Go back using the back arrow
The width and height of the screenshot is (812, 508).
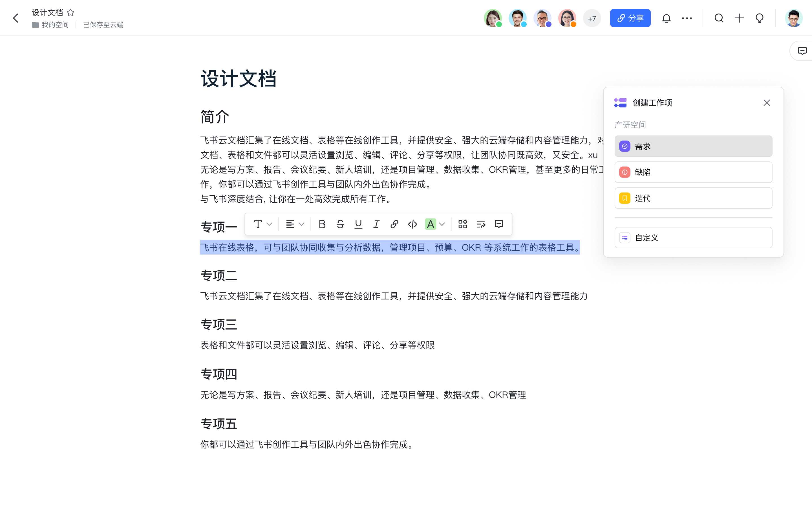tap(16, 18)
